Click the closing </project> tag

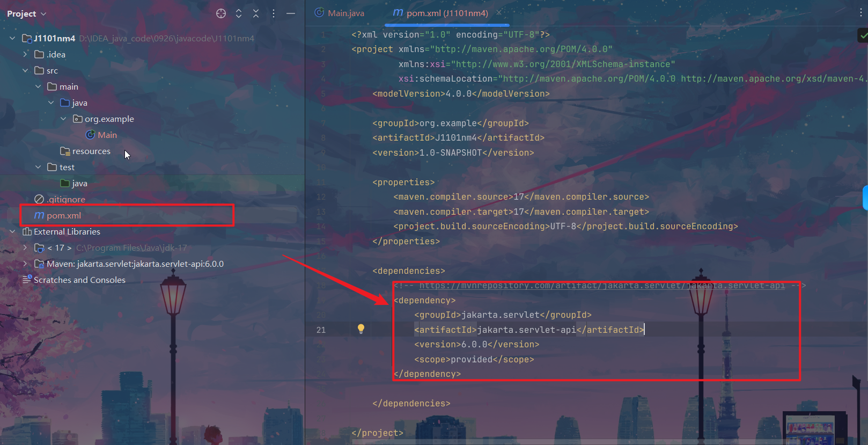378,433
